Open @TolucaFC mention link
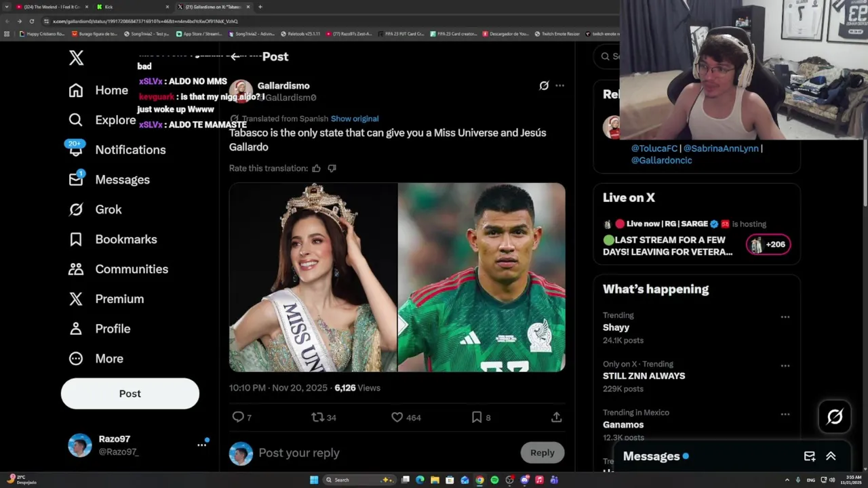 [x=654, y=148]
